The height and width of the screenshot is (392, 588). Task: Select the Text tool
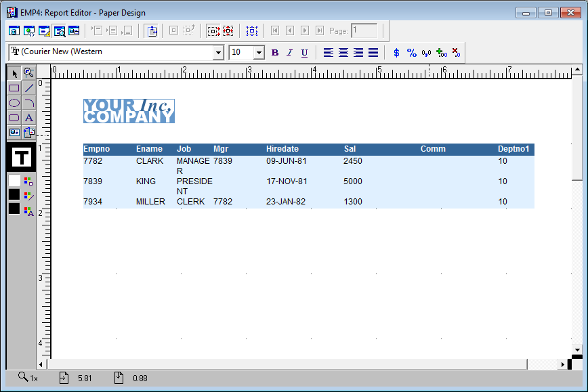click(x=29, y=118)
